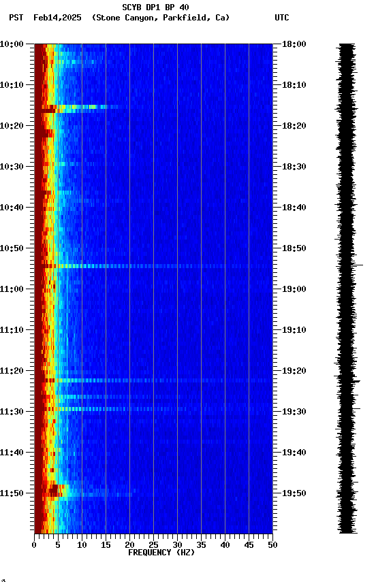The height and width of the screenshot is (588, 376).
Task: Click the station text Stone Canyon, Parkfield, Ca
Action: point(161,18)
